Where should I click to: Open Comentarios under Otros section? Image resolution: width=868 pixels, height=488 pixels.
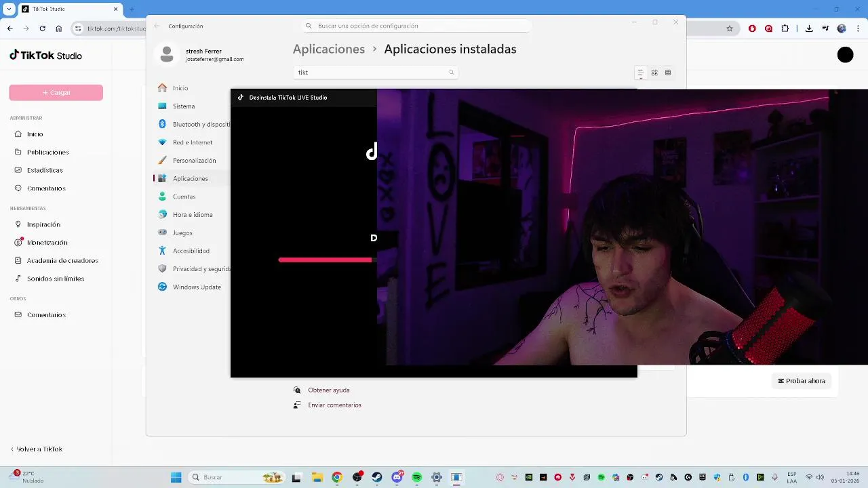[46, 314]
